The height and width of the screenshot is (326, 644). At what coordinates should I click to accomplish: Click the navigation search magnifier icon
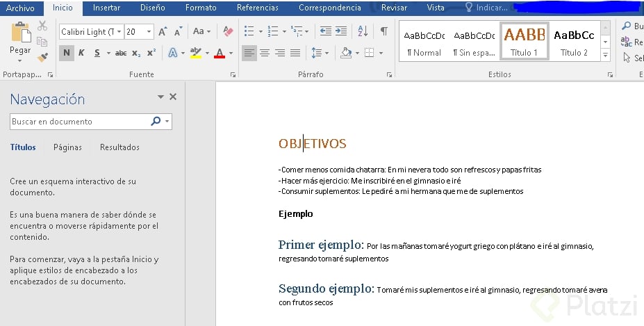[156, 121]
